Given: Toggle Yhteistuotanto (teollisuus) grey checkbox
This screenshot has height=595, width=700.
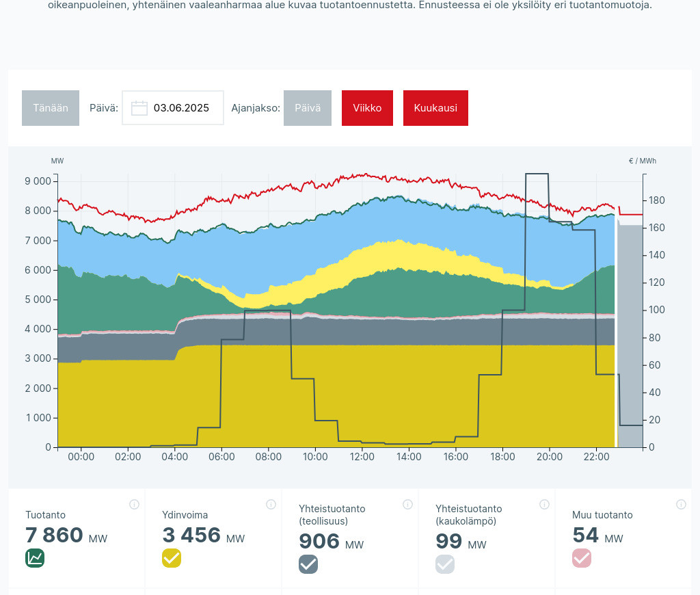Looking at the screenshot, I should (x=308, y=564).
